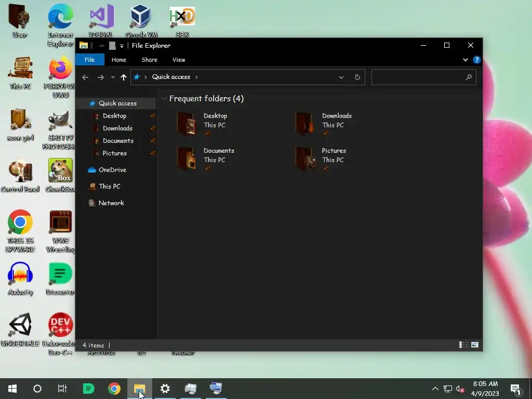Open the network tray icon
532x399 pixels.
pos(448,389)
